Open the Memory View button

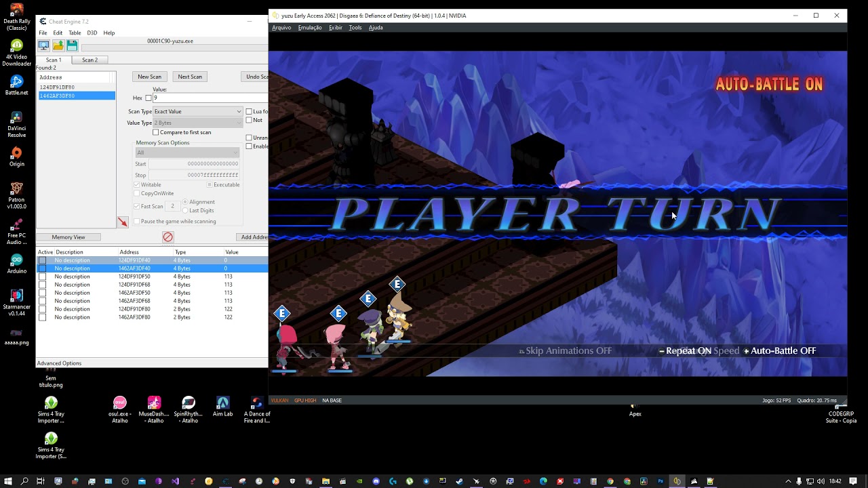click(x=68, y=237)
